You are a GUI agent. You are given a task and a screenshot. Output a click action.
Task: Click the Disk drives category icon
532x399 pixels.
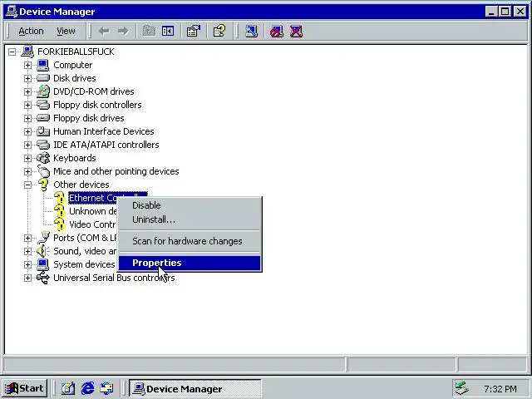tap(42, 78)
